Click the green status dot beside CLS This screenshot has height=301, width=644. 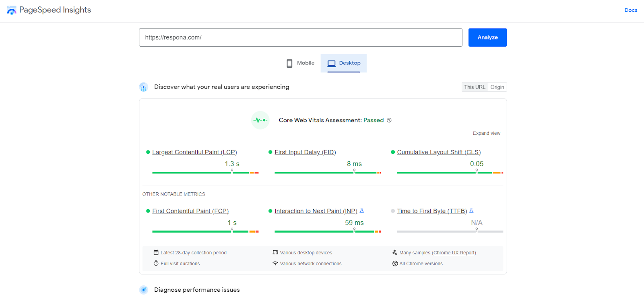393,152
